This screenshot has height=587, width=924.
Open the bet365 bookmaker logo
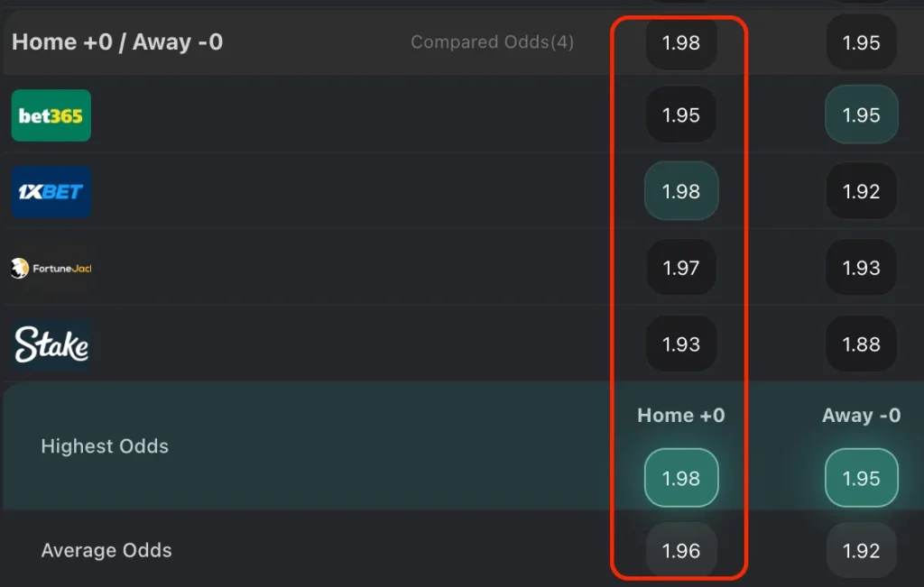(x=51, y=115)
